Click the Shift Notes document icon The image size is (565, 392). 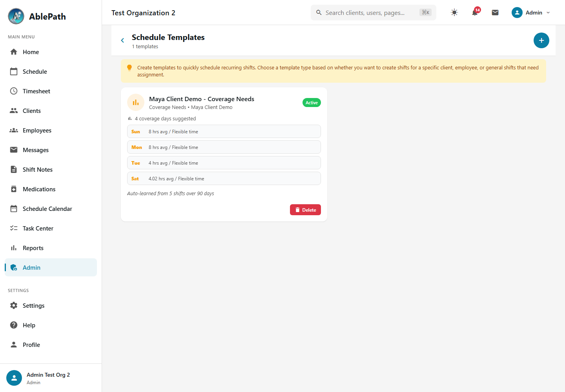click(x=14, y=169)
